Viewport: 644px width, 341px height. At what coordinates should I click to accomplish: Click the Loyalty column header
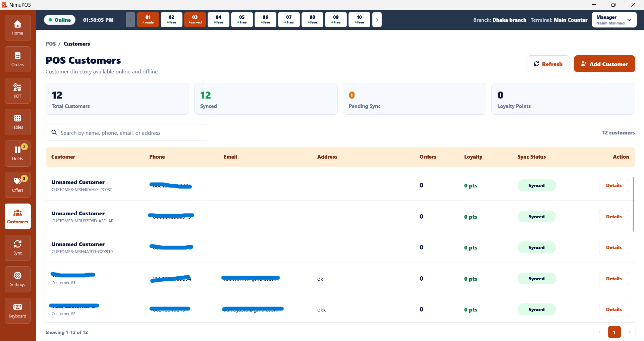pyautogui.click(x=473, y=157)
